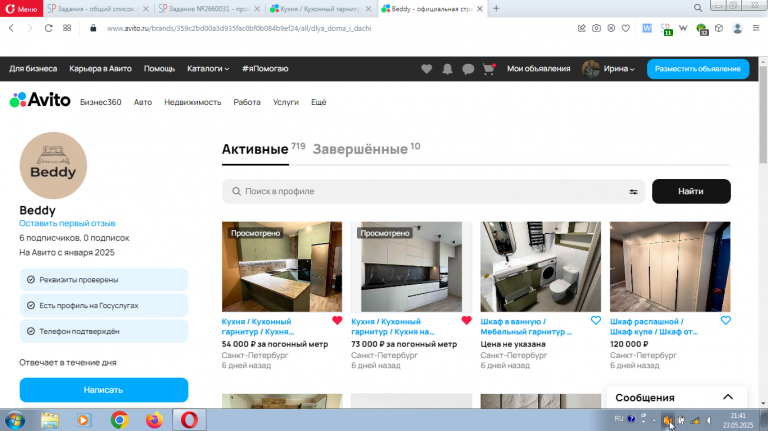Open Avito notifications bell icon
The width and height of the screenshot is (768, 431).
click(x=447, y=69)
